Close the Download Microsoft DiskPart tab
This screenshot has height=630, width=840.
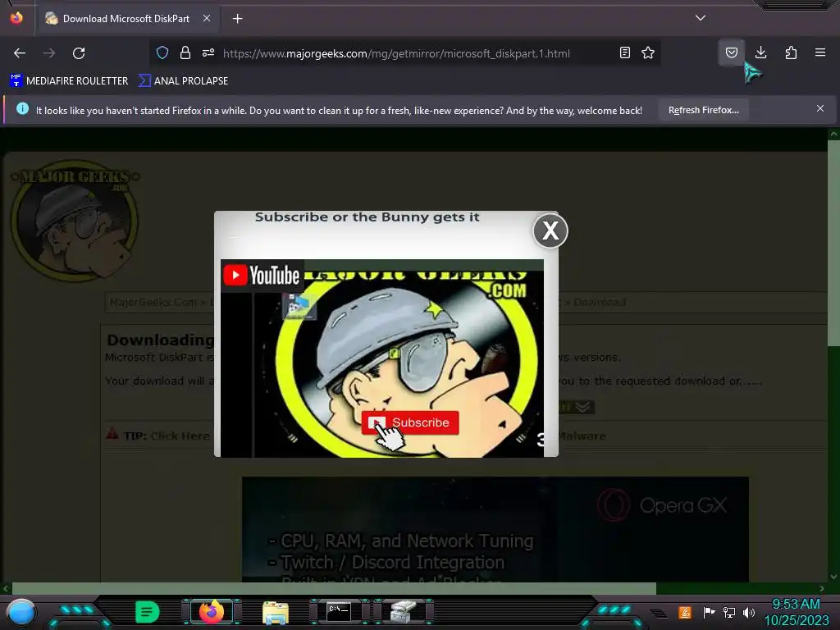(x=206, y=18)
